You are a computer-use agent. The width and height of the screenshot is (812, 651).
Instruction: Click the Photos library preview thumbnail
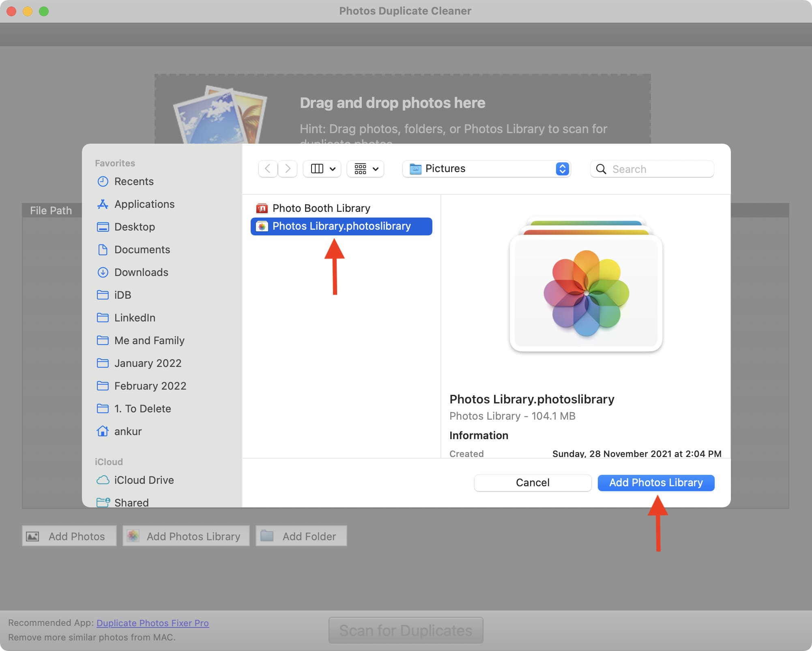click(x=586, y=285)
